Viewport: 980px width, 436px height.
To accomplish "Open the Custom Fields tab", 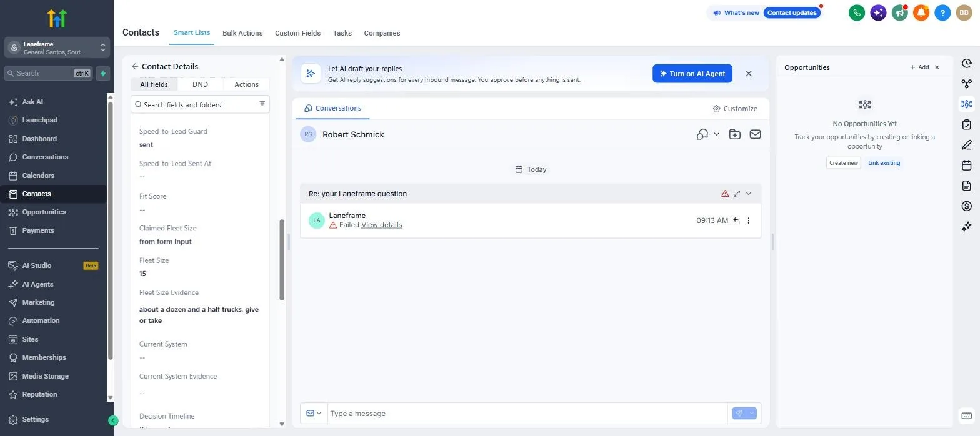I will (297, 33).
